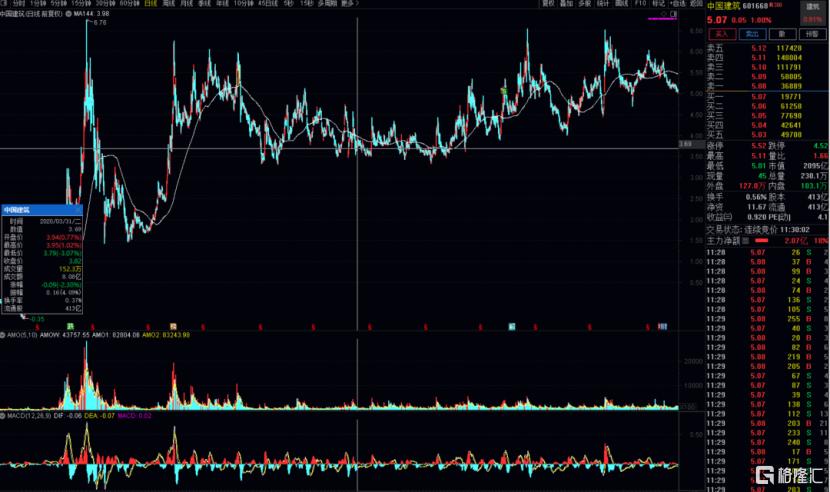
Task: Click the blue 卖出 sell button
Action: click(752, 34)
